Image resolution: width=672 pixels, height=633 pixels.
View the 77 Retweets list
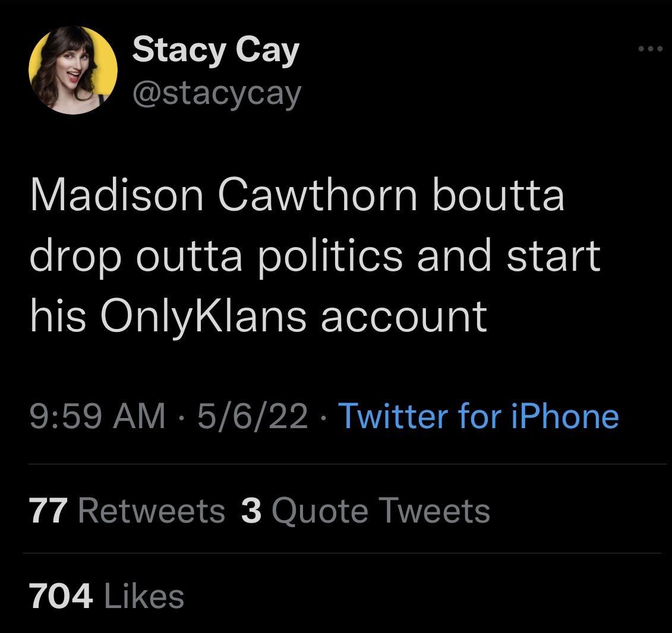127,511
